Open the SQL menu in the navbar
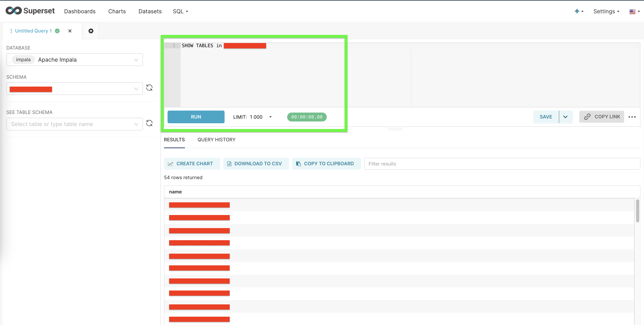Viewport: 644px width, 325px height. pyautogui.click(x=180, y=11)
